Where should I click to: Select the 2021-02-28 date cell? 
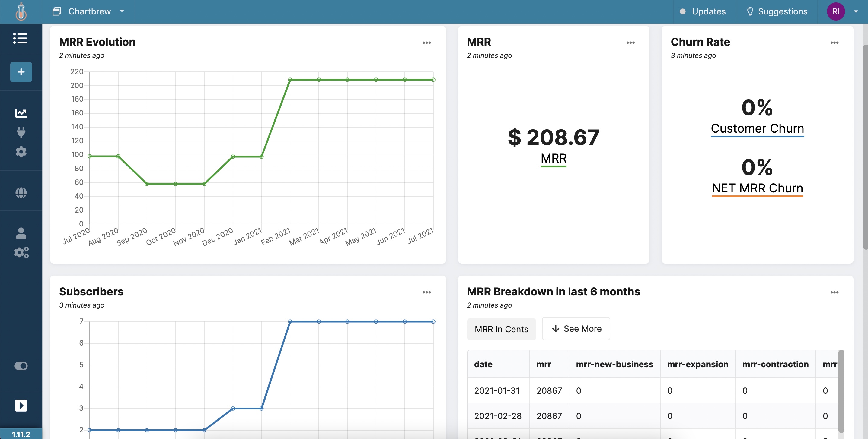[x=498, y=416]
